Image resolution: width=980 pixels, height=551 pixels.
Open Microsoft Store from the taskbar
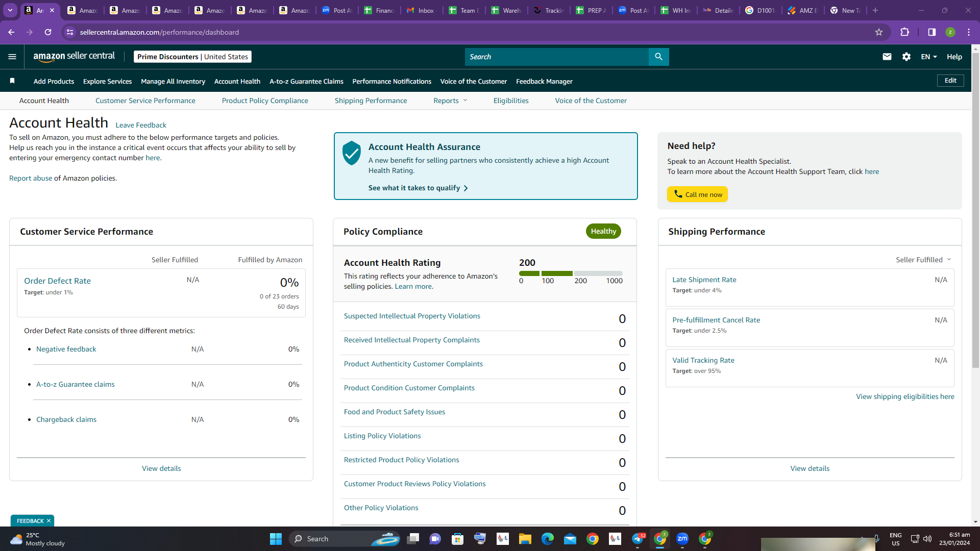[x=458, y=539]
